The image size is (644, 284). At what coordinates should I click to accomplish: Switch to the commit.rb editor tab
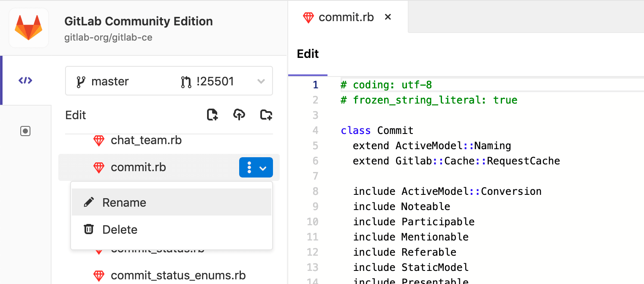pyautogui.click(x=347, y=17)
